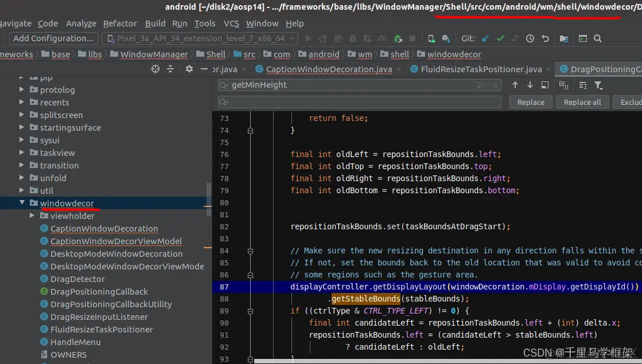The width and height of the screenshot is (642, 364).
Task: Open search filter funnel options
Action: [x=598, y=85]
